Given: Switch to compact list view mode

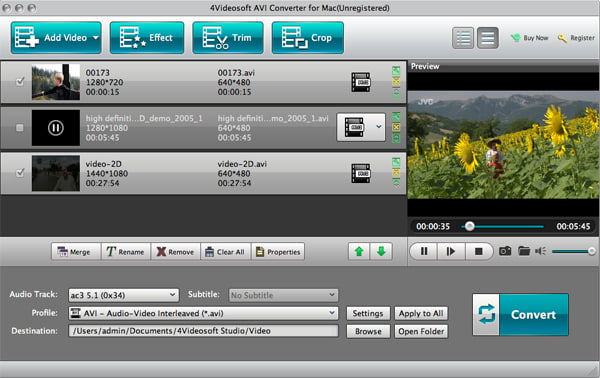Looking at the screenshot, I should point(488,38).
